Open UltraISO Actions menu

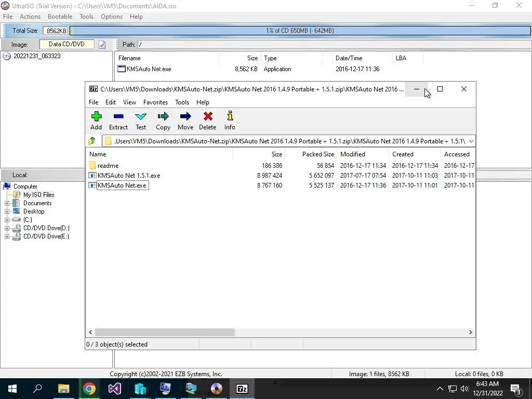30,16
